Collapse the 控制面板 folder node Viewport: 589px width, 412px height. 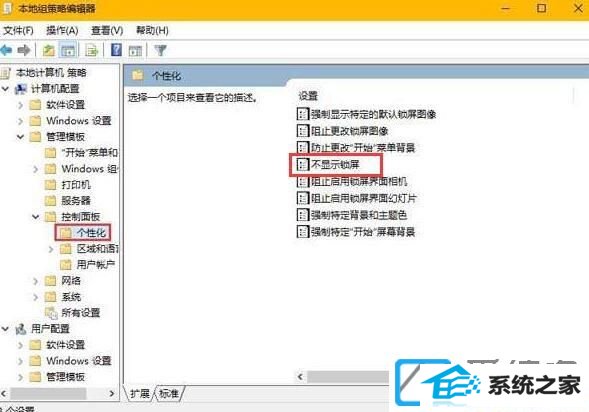(x=36, y=217)
